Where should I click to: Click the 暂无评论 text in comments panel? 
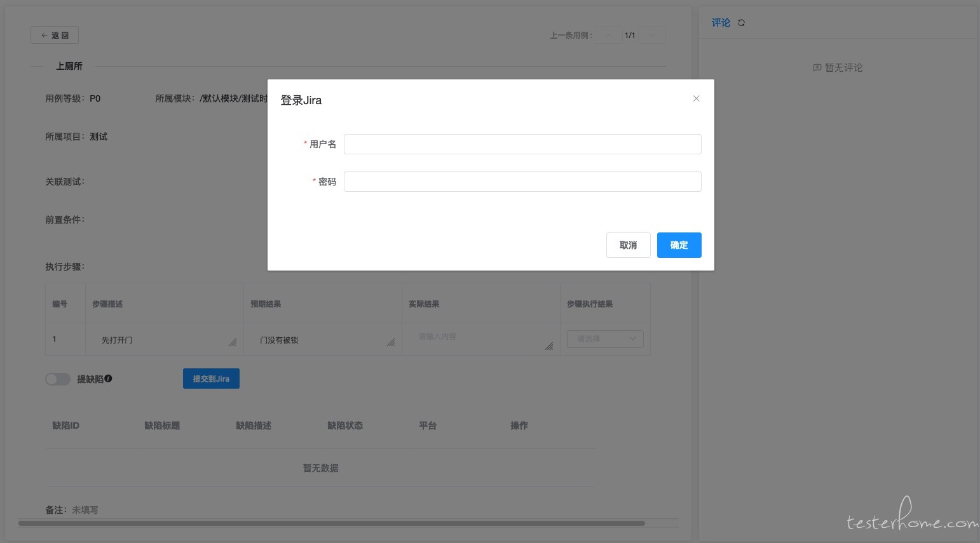843,68
